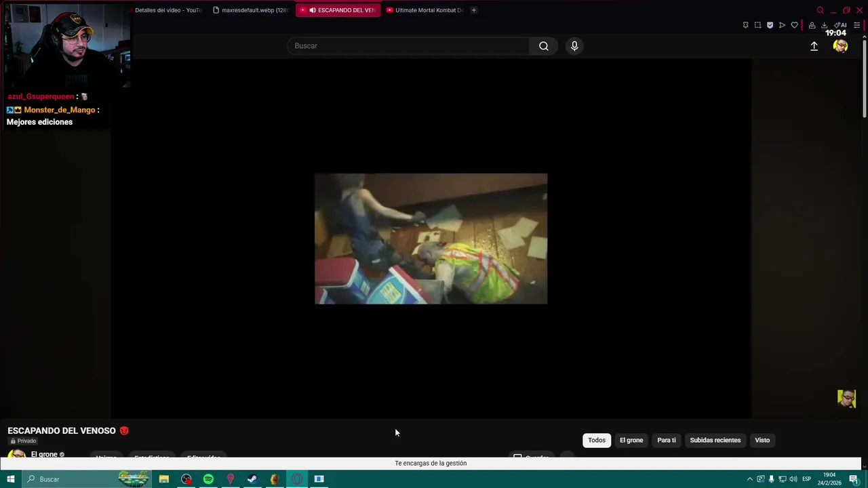Viewport: 868px width, 488px height.
Task: Open the Windows notification center icon
Action: click(x=854, y=479)
